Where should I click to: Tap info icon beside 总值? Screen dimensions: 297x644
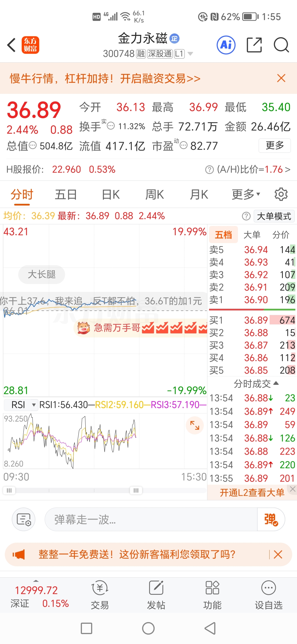pyautogui.click(x=33, y=145)
